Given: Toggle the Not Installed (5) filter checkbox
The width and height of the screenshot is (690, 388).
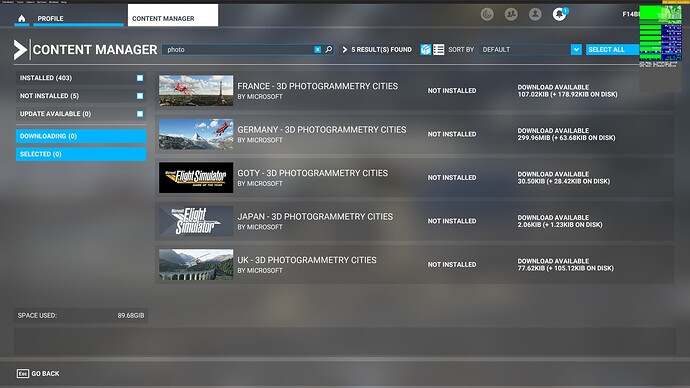Looking at the screenshot, I should (x=140, y=96).
